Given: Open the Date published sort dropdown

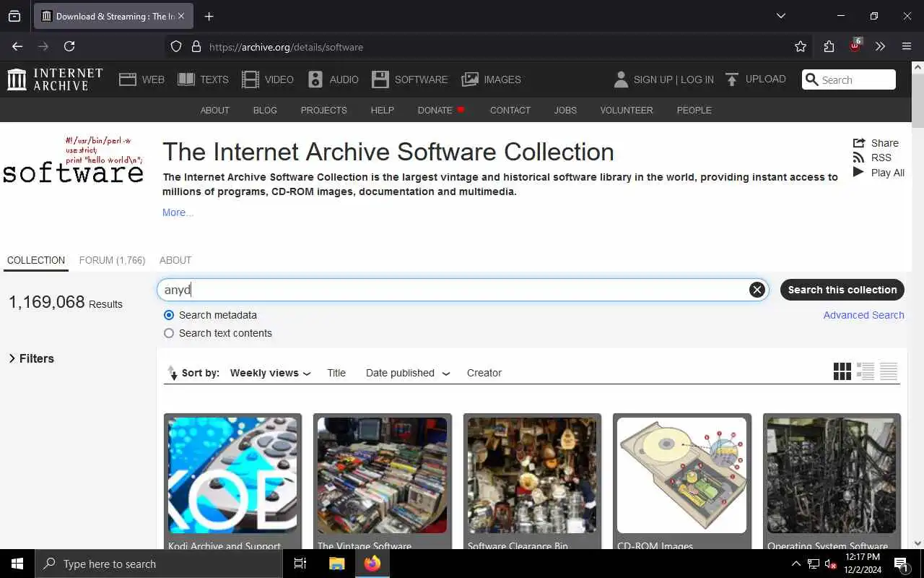Looking at the screenshot, I should tap(408, 373).
